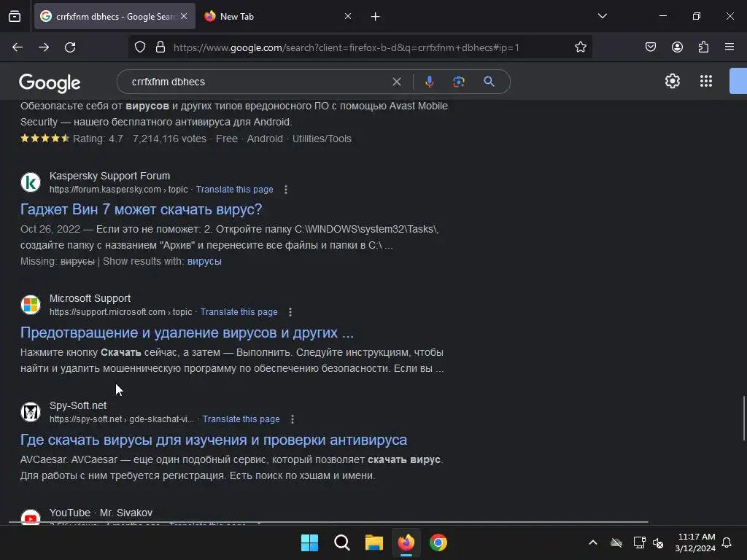This screenshot has height=560, width=747.
Task: Clear the search query with the X
Action: (396, 82)
